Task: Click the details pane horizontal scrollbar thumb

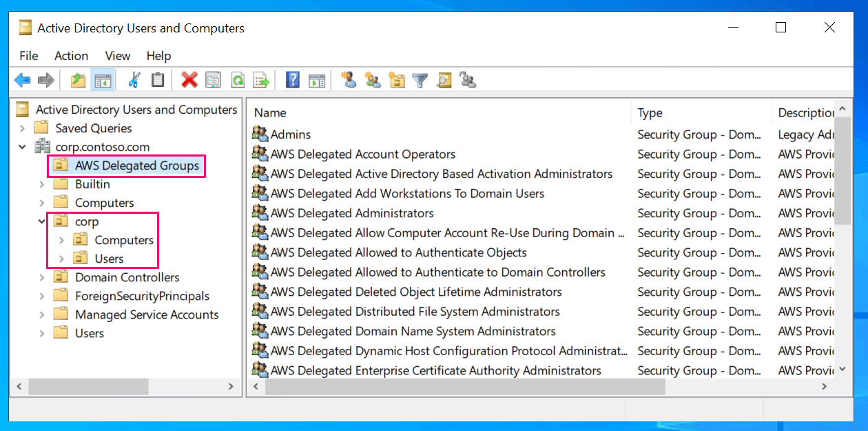Action: [466, 387]
